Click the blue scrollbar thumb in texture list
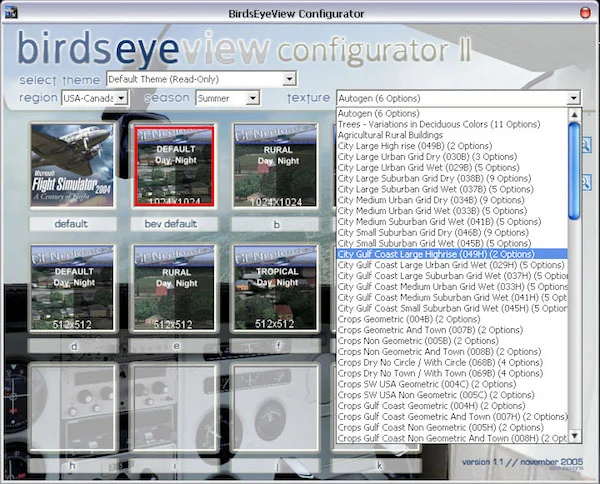The height and width of the screenshot is (484, 600). [574, 171]
